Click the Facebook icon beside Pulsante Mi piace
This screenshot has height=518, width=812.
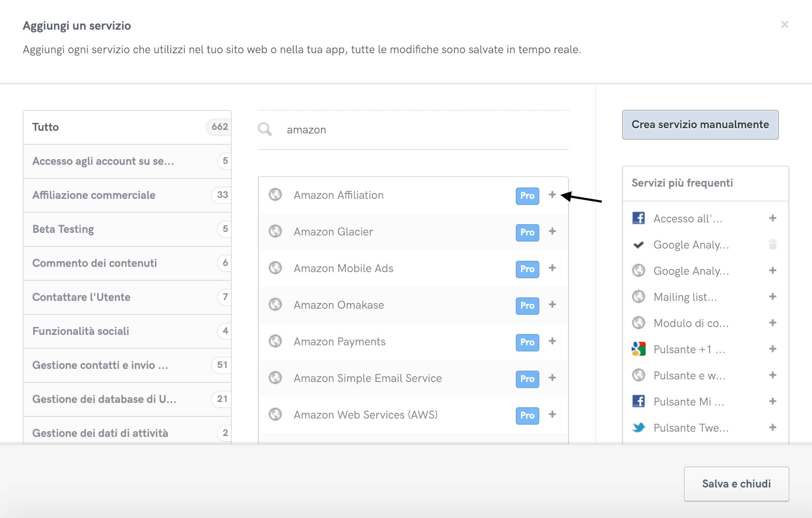coord(638,402)
